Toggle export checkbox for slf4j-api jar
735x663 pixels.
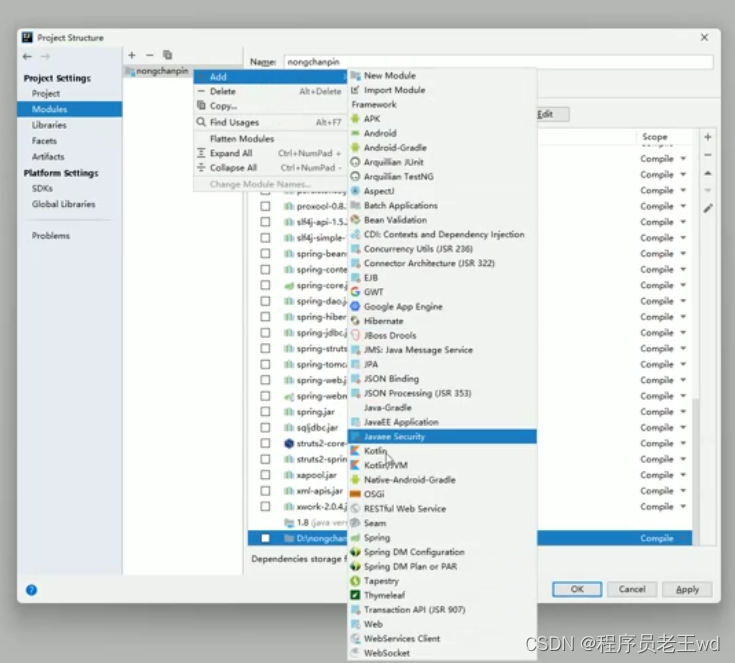[x=265, y=222]
